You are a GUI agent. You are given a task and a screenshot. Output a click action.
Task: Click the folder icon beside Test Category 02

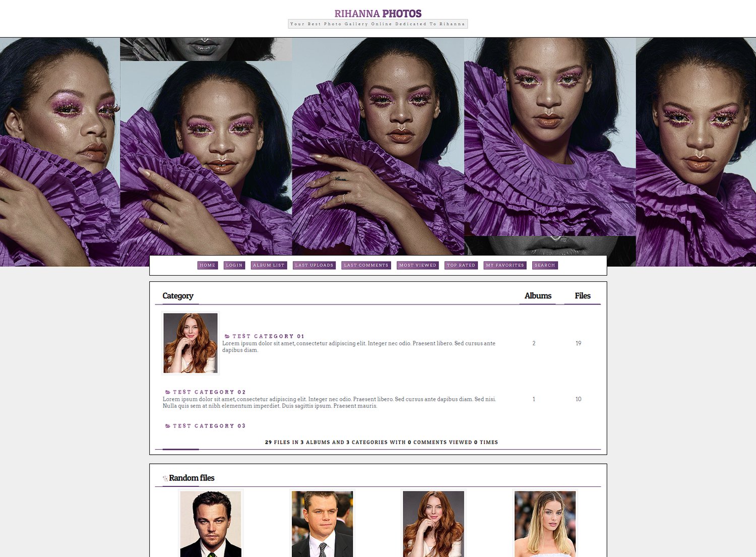tap(168, 392)
